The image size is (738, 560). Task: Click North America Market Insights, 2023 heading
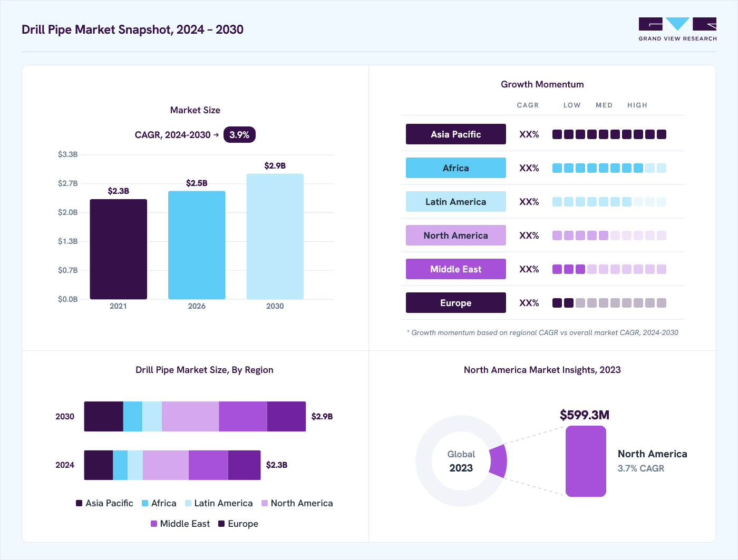coord(542,370)
